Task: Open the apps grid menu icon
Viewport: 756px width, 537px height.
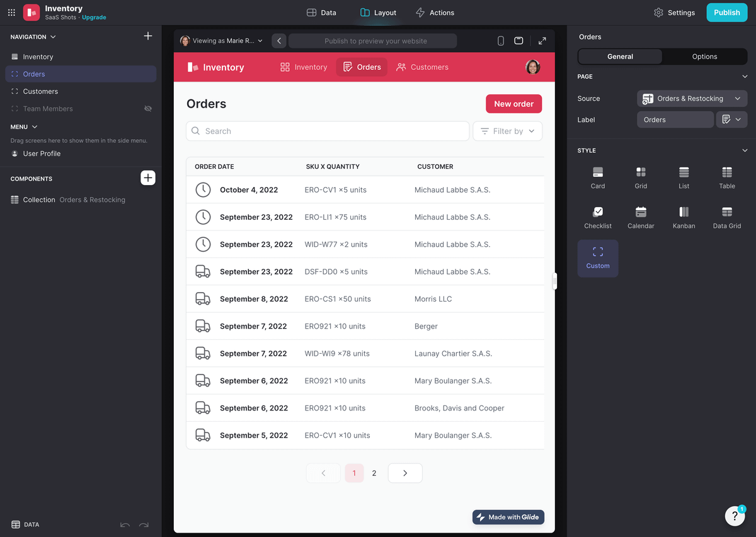Action: click(11, 13)
